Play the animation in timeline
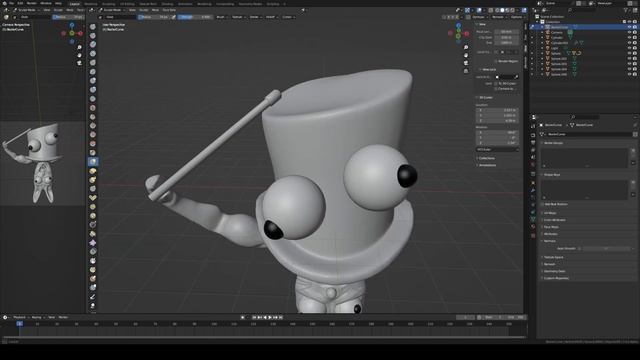640x360 pixels. 270,317
